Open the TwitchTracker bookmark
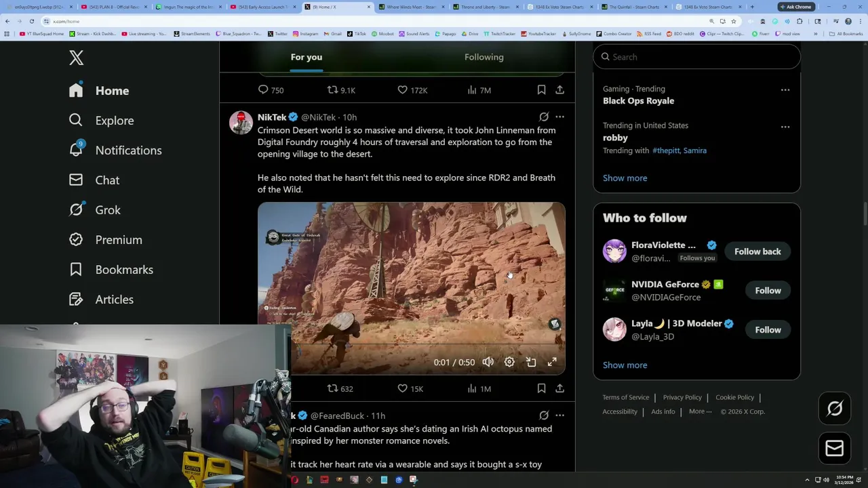868x488 pixels. (499, 33)
